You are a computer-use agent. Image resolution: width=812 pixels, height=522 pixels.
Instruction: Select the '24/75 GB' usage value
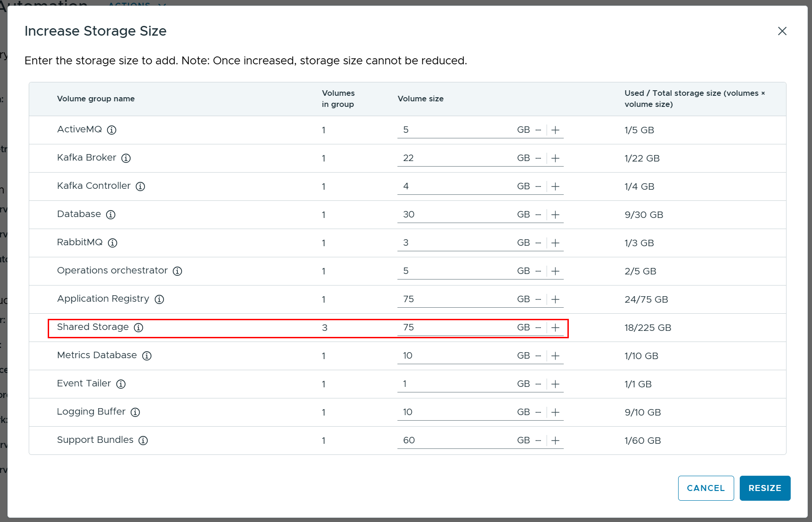(646, 299)
